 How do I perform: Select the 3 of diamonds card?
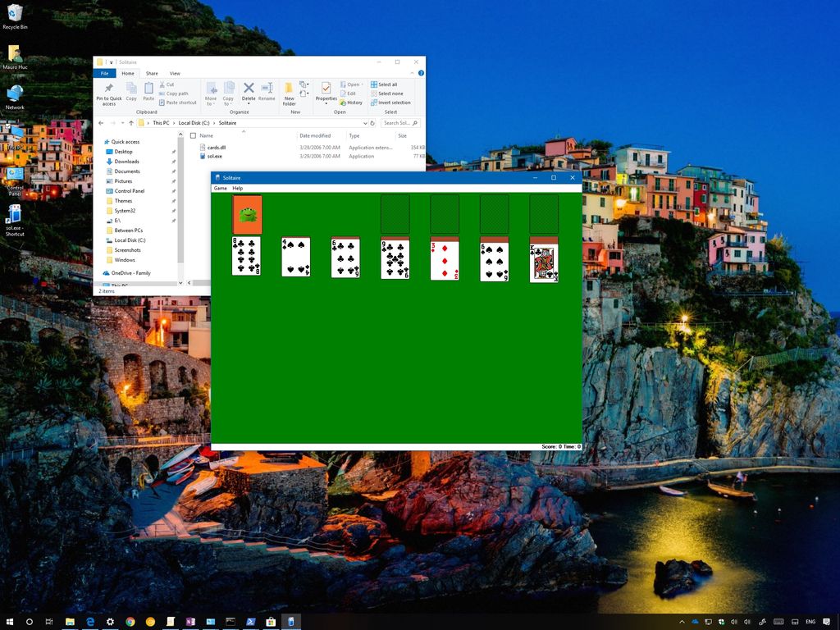click(444, 258)
